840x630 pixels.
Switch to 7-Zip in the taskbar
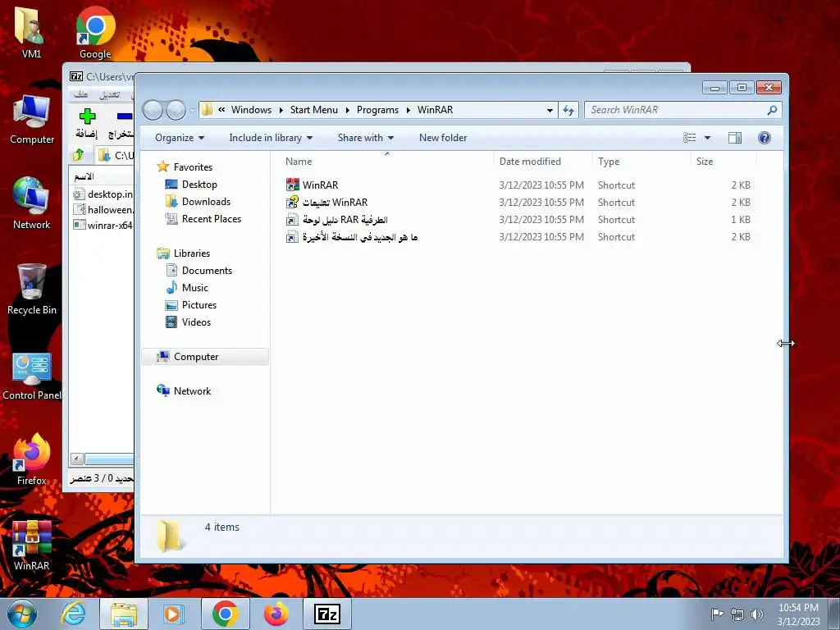[327, 614]
